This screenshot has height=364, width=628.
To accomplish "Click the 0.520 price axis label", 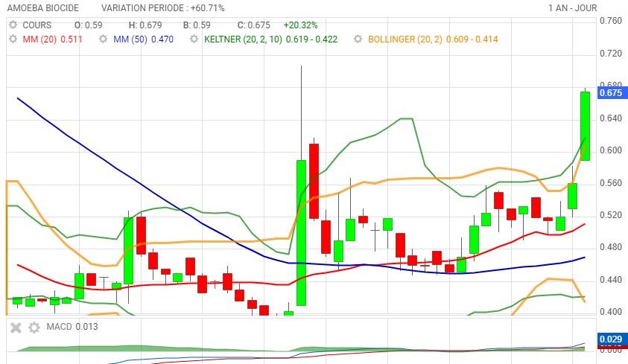I will coord(611,215).
